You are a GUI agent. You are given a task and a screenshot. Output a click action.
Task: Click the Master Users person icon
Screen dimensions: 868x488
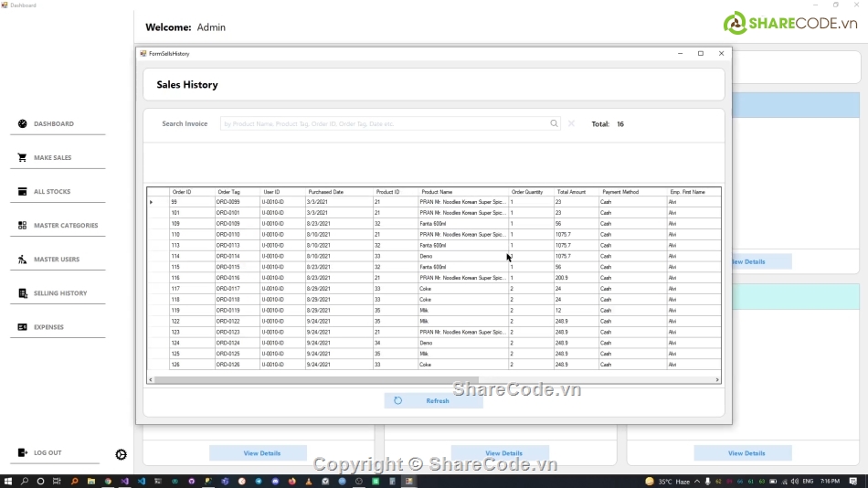coord(22,260)
